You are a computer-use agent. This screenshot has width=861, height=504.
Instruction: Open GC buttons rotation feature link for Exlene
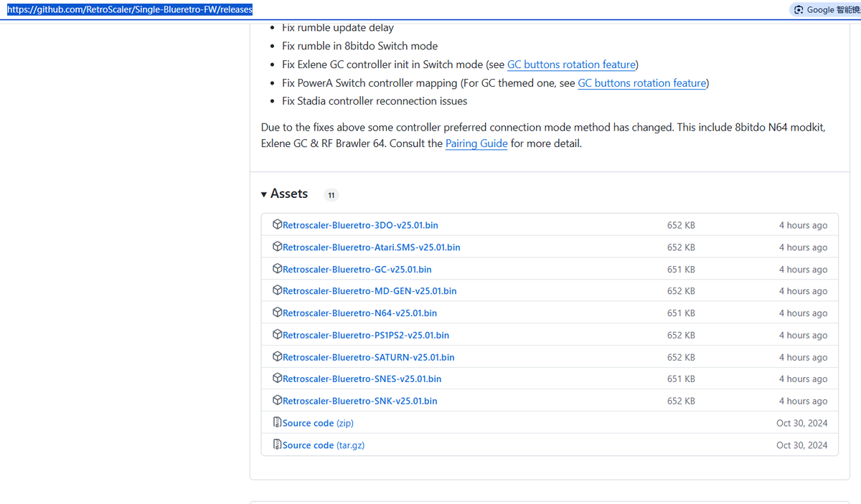pyautogui.click(x=571, y=65)
